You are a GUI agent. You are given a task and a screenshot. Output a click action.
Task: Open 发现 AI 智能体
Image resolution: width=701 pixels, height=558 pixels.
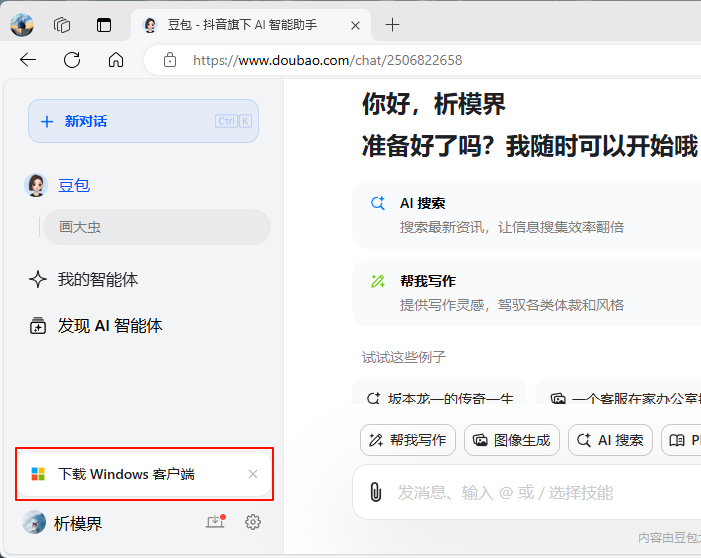click(110, 326)
